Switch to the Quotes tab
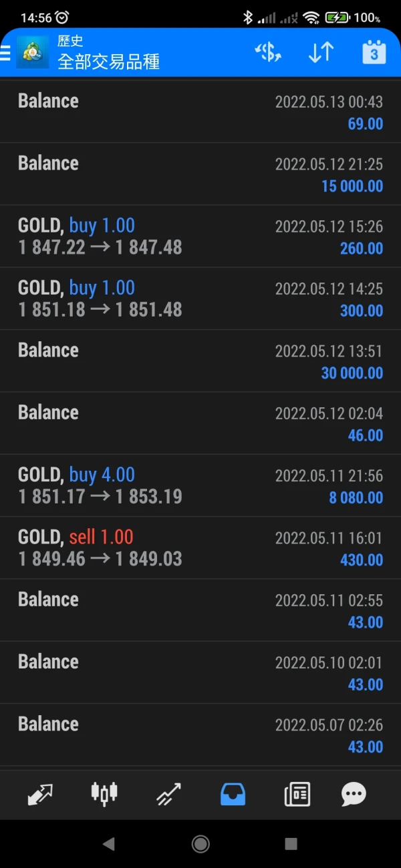Viewport: 401px width, 868px height. (x=40, y=795)
